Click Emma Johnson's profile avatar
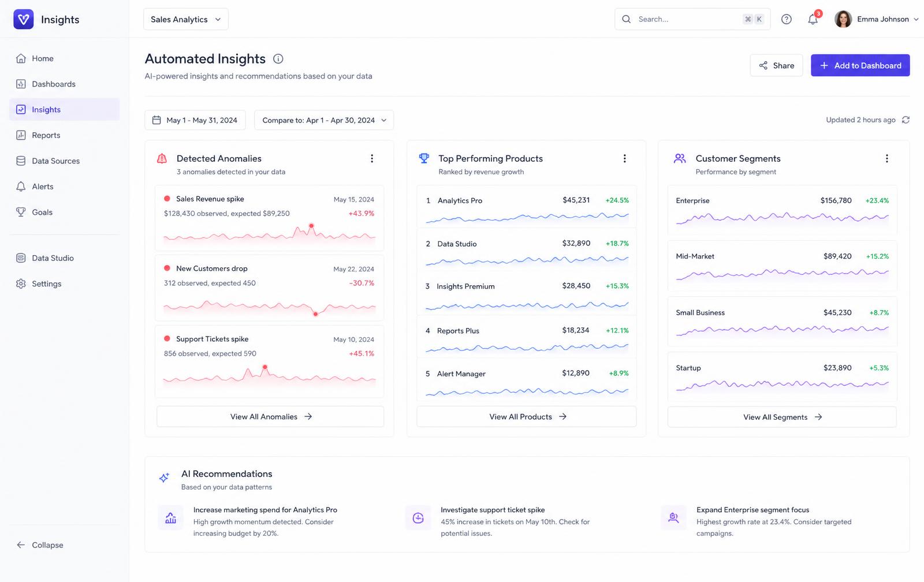Viewport: 924px width, 582px height. click(843, 19)
